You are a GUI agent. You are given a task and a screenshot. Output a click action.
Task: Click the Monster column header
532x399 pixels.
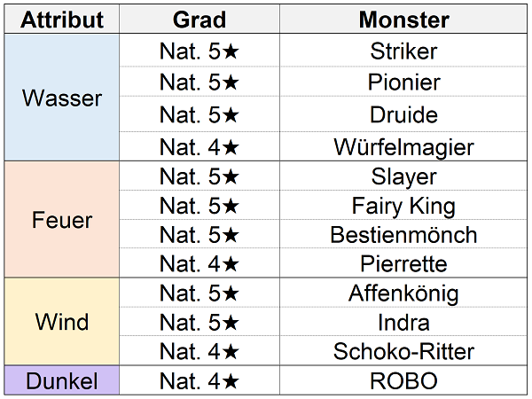pos(403,20)
